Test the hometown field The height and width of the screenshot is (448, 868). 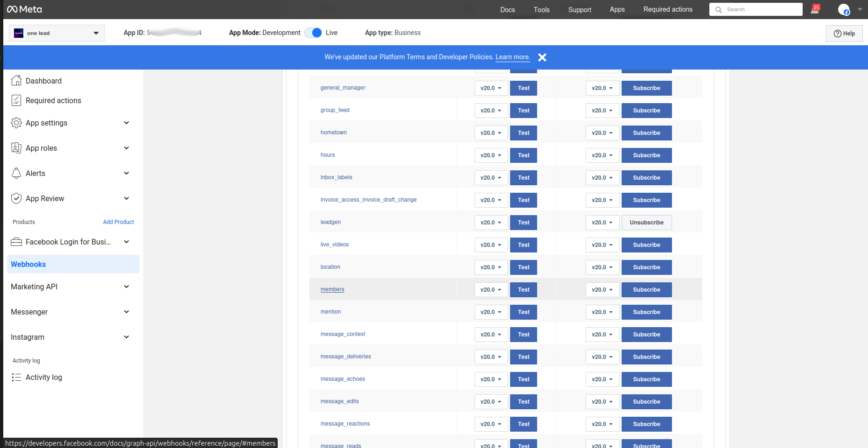click(524, 133)
